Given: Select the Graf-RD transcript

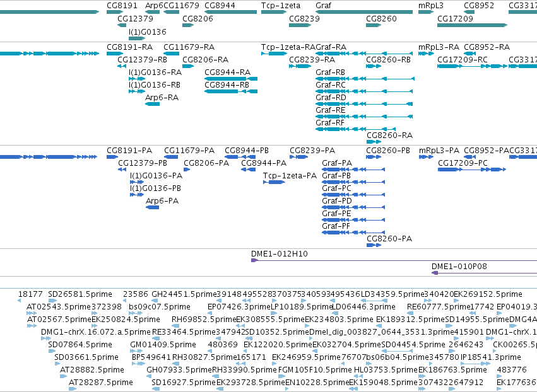Looking at the screenshot, I should tap(364, 104).
